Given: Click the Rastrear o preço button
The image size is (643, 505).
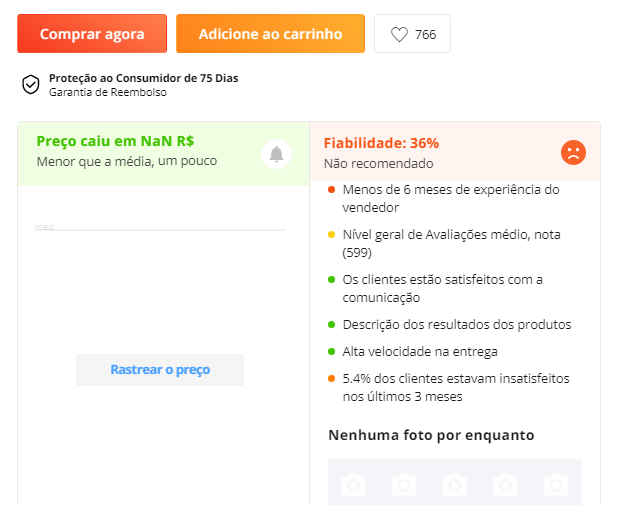Looking at the screenshot, I should [x=160, y=370].
